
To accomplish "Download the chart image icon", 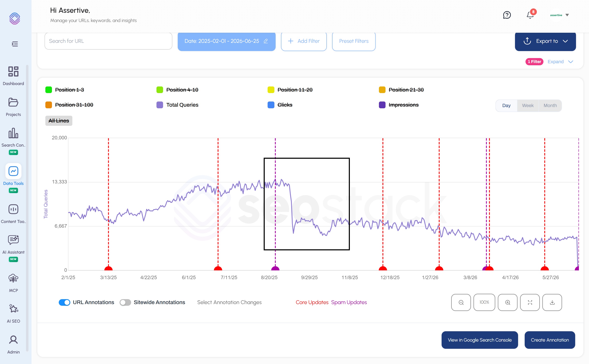I will (x=552, y=302).
